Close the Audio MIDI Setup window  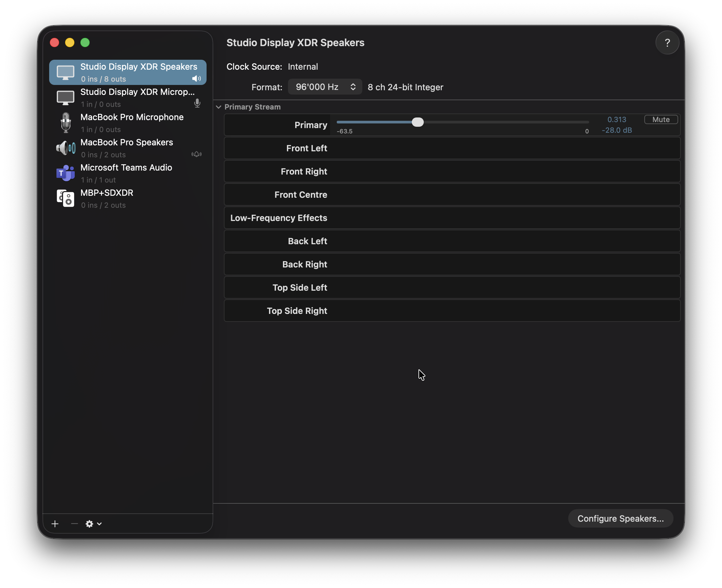54,43
